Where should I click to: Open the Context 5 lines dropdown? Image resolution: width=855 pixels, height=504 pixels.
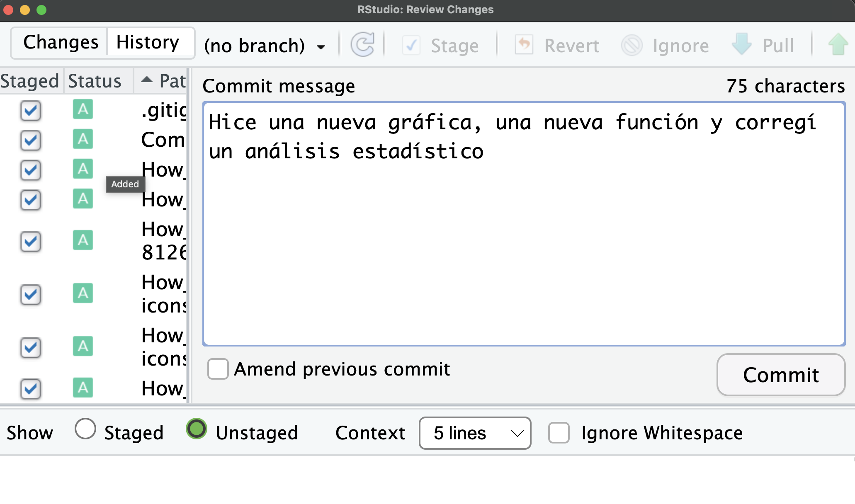tap(475, 433)
